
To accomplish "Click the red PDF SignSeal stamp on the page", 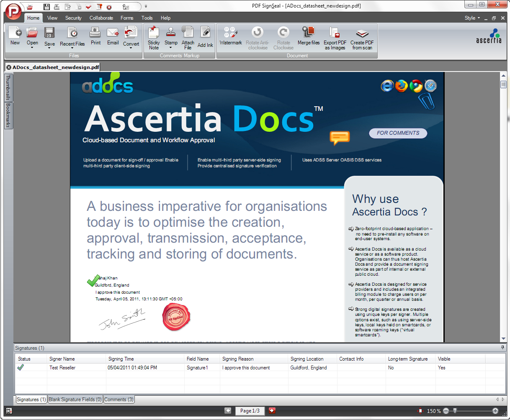I will point(176,318).
